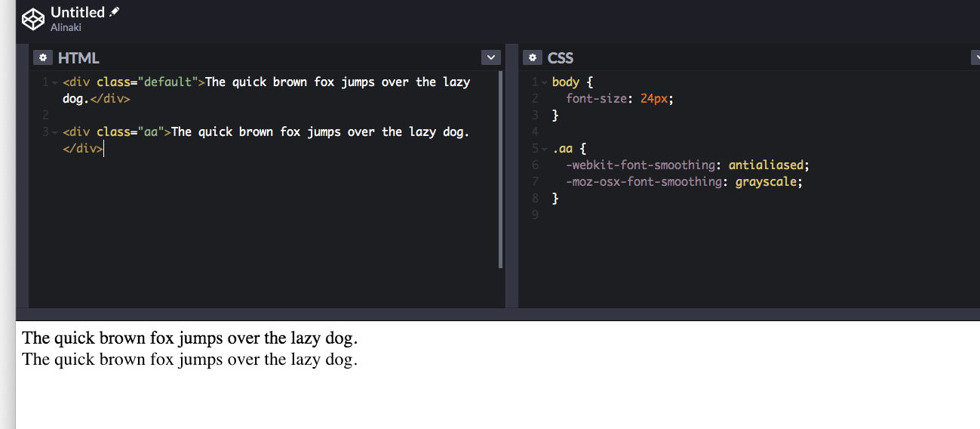Click the closing brace on CSS line 3
The image size is (980, 429).
tap(555, 115)
